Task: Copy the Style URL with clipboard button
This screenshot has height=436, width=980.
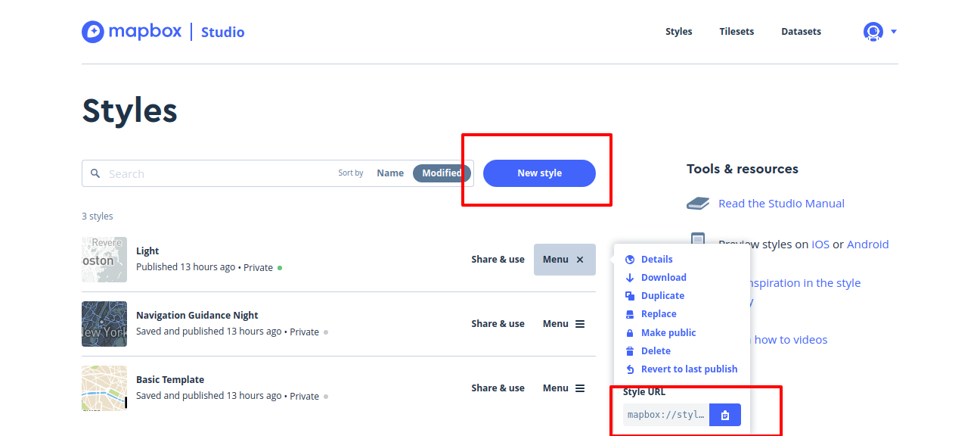Action: (x=725, y=415)
